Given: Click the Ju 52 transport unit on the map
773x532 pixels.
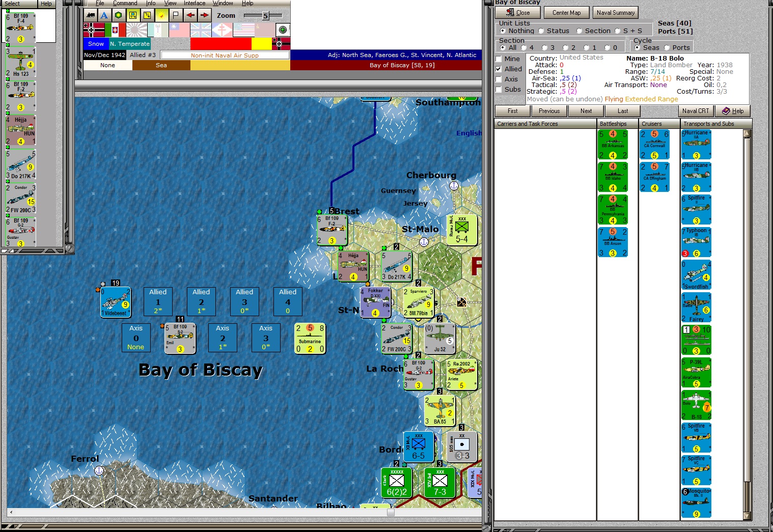Looking at the screenshot, I should point(440,339).
